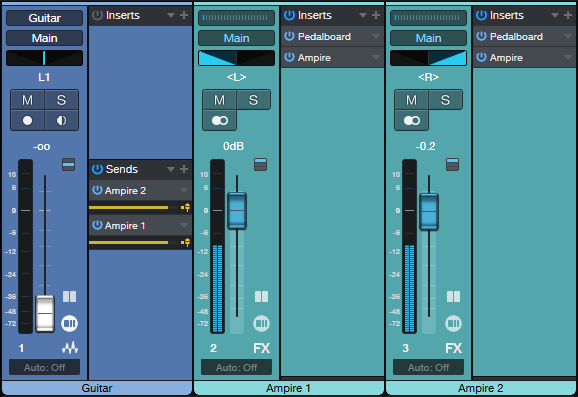The image size is (578, 397).
Task: Toggle all Guitar sends power button
Action: 97,169
